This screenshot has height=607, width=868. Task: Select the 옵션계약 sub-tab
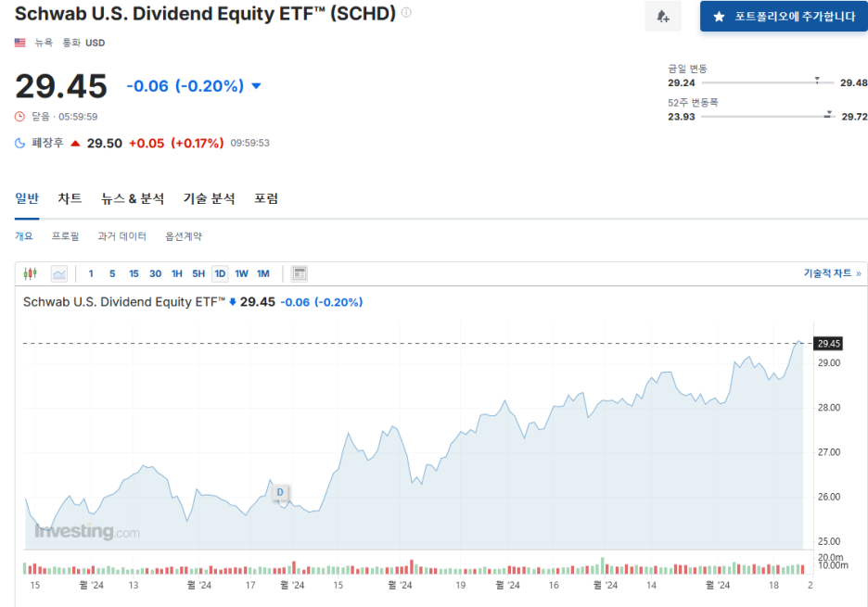pos(184,236)
